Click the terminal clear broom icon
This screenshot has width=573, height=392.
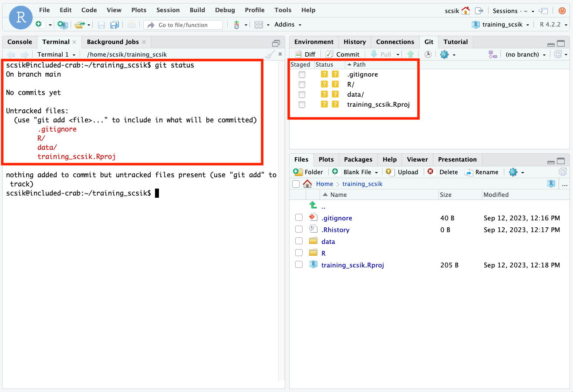pos(270,54)
